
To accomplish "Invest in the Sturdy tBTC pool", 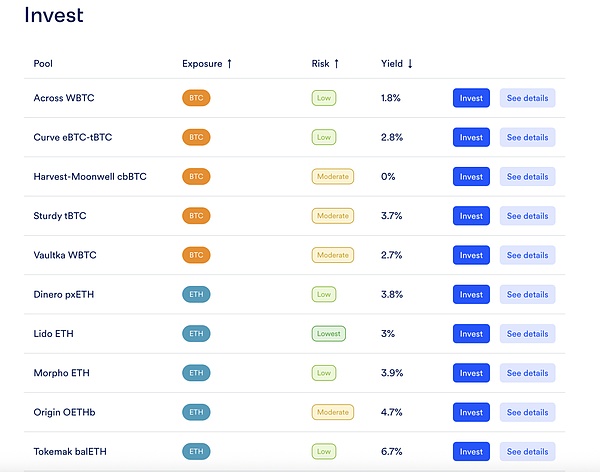I will coord(471,216).
